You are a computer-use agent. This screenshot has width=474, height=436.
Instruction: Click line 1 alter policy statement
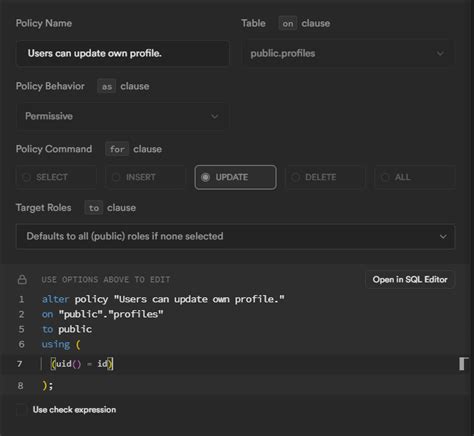coord(163,299)
